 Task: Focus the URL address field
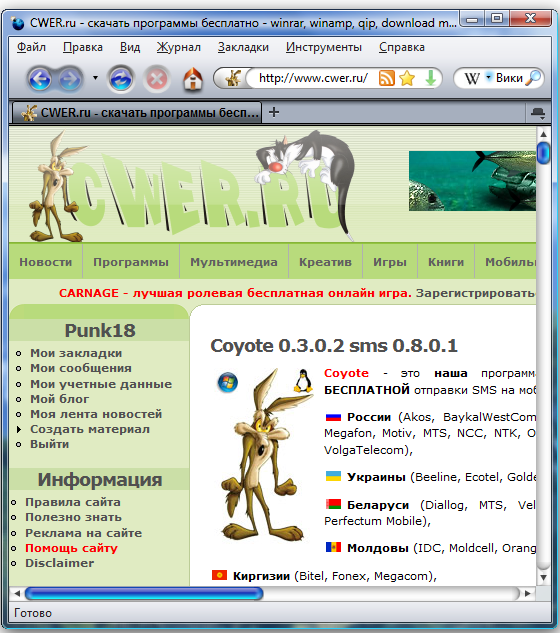[x=313, y=78]
